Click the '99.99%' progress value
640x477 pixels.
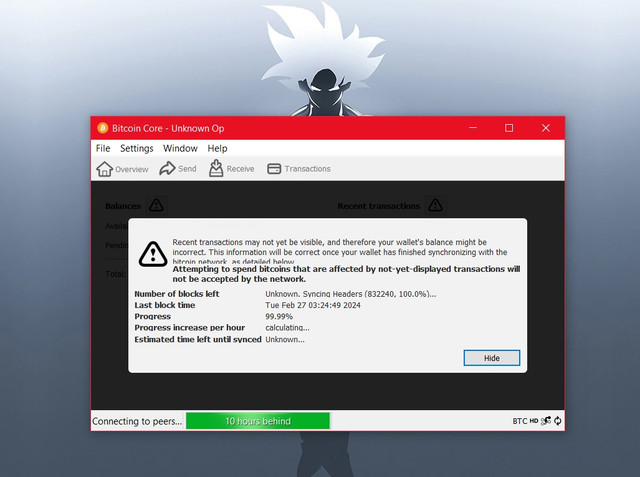tap(279, 316)
